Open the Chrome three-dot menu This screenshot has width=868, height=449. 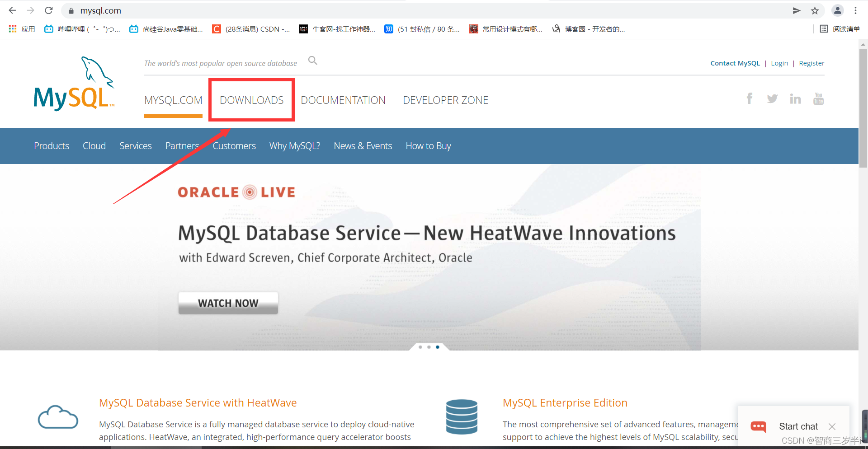(856, 10)
